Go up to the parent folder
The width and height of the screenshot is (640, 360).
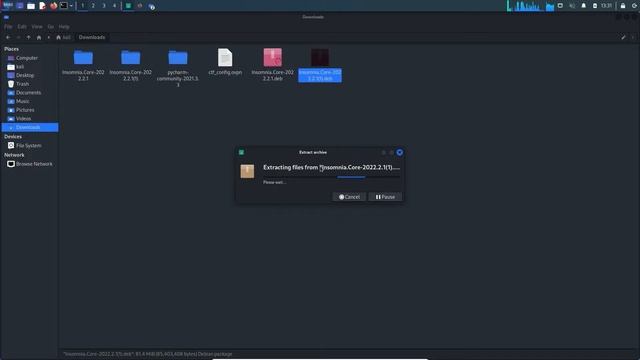pos(29,37)
